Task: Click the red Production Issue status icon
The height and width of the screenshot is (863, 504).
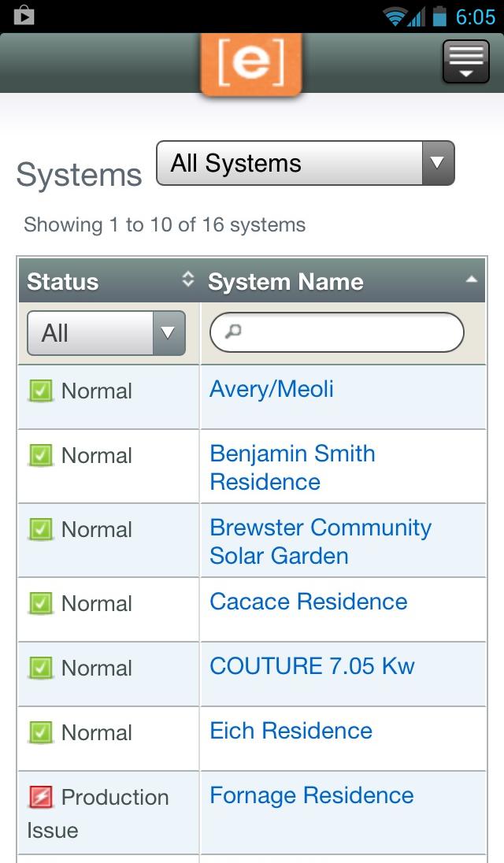Action: pos(40,798)
